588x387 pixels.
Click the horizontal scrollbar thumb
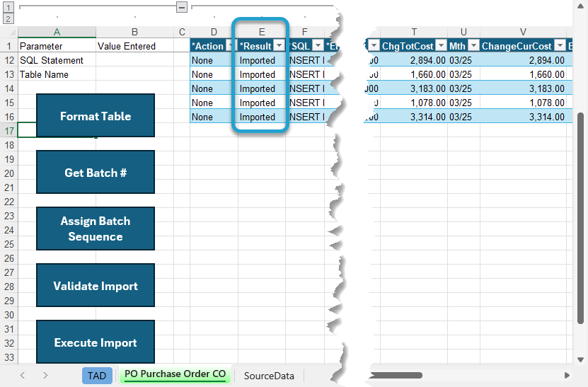(396, 375)
